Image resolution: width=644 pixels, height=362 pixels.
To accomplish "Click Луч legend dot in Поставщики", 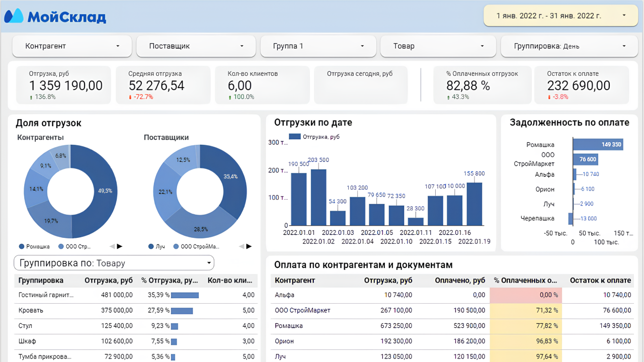I will tap(151, 246).
